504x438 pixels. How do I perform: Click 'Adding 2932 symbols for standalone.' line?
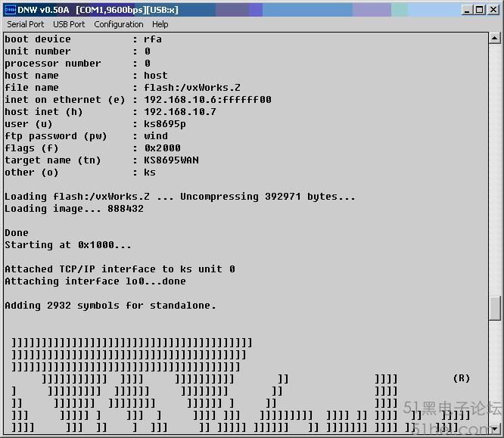pyautogui.click(x=110, y=306)
